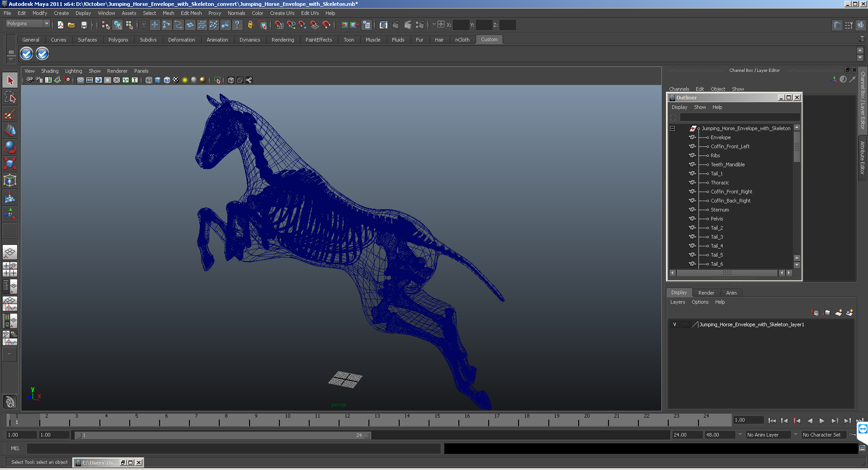Switch to Animation shelf tab

click(217, 40)
